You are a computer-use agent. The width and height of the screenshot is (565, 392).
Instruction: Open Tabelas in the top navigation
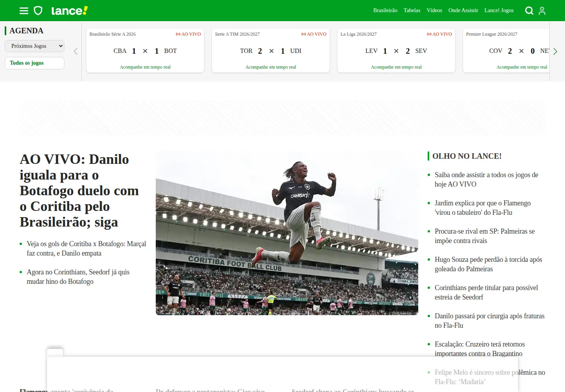[412, 11]
